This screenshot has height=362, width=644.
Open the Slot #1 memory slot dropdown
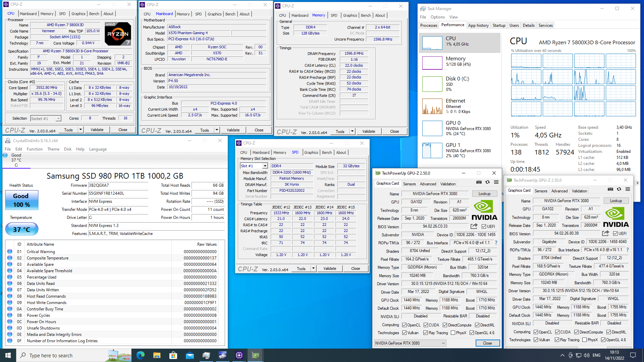(254, 166)
